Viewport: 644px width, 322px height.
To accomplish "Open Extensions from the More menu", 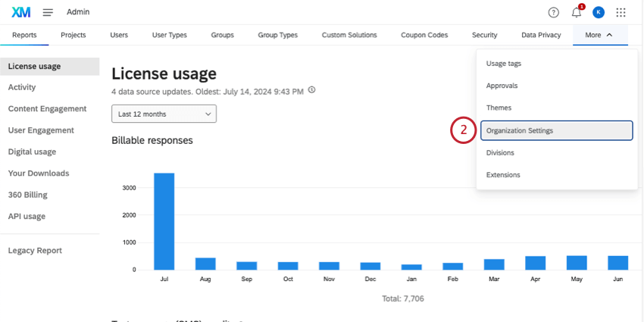I will 503,175.
